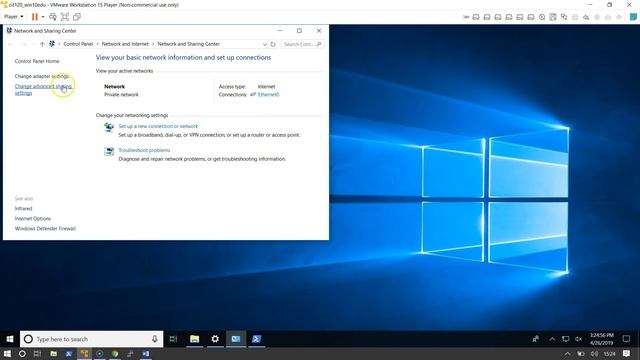Enter VMware full screen mode

[x=64, y=17]
